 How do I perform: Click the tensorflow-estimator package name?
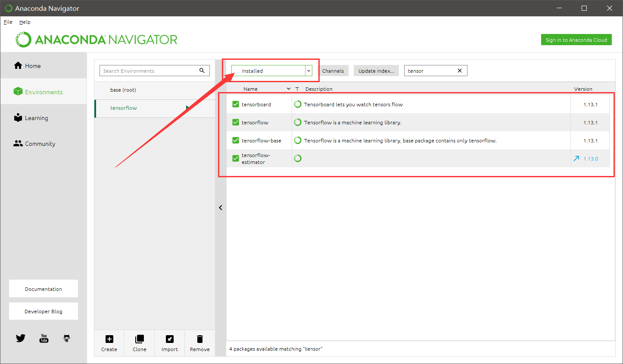(x=256, y=159)
